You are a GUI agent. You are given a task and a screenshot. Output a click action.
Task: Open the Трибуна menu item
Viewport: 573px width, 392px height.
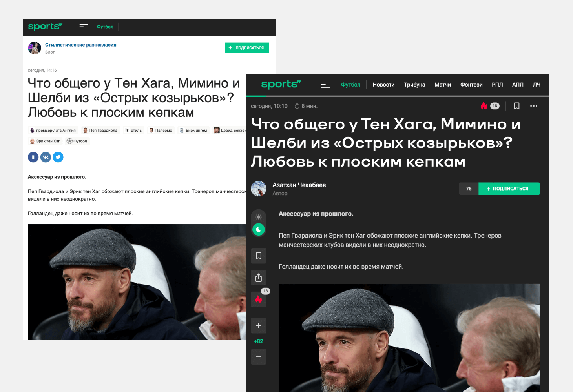[x=414, y=85]
